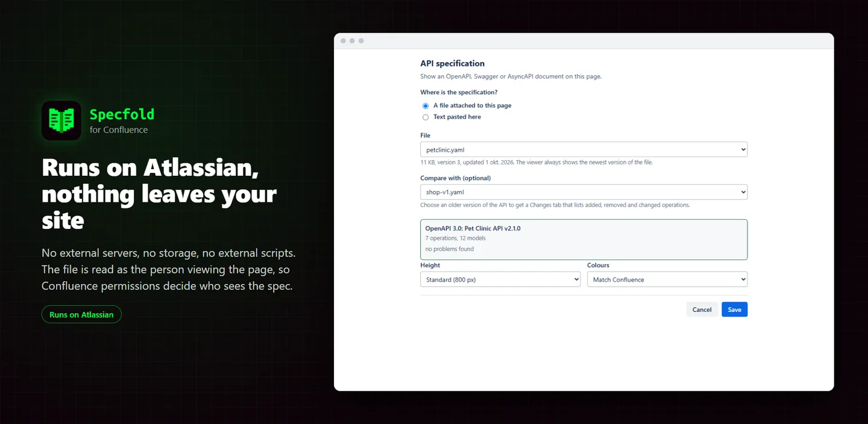The height and width of the screenshot is (424, 868).
Task: Click the second gray window dot
Action: [352, 41]
